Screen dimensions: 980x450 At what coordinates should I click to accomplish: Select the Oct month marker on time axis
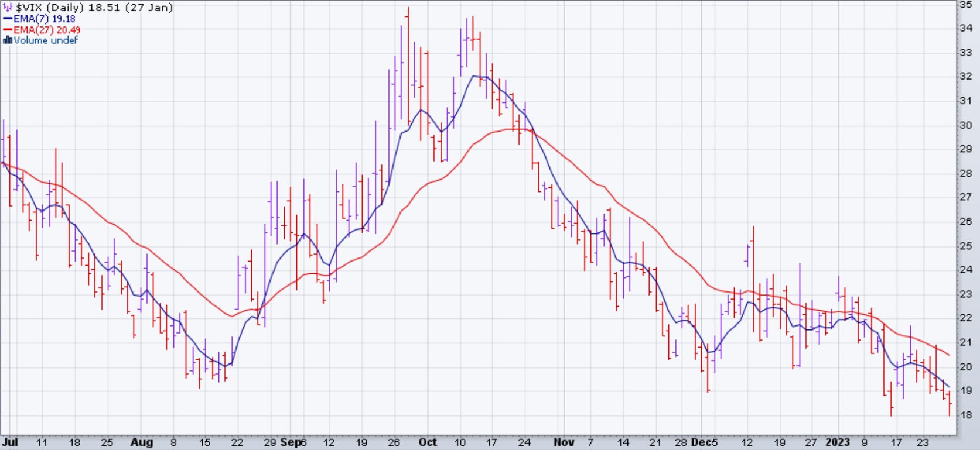click(x=428, y=442)
